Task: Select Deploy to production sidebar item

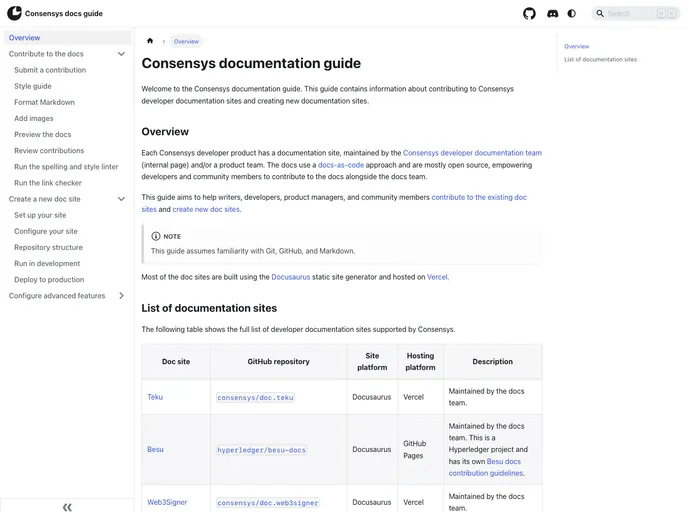Action: (x=49, y=280)
